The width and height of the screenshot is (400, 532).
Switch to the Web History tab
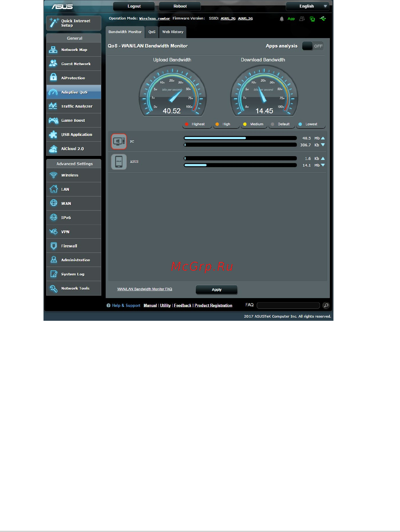(173, 32)
